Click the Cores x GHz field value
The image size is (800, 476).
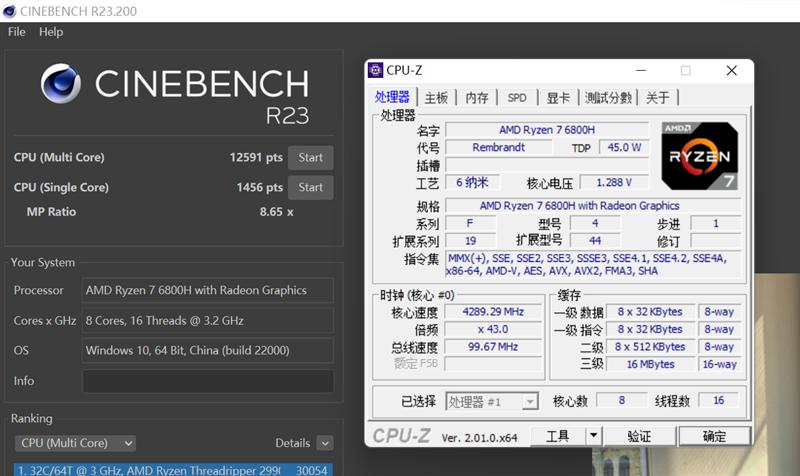[x=208, y=320]
